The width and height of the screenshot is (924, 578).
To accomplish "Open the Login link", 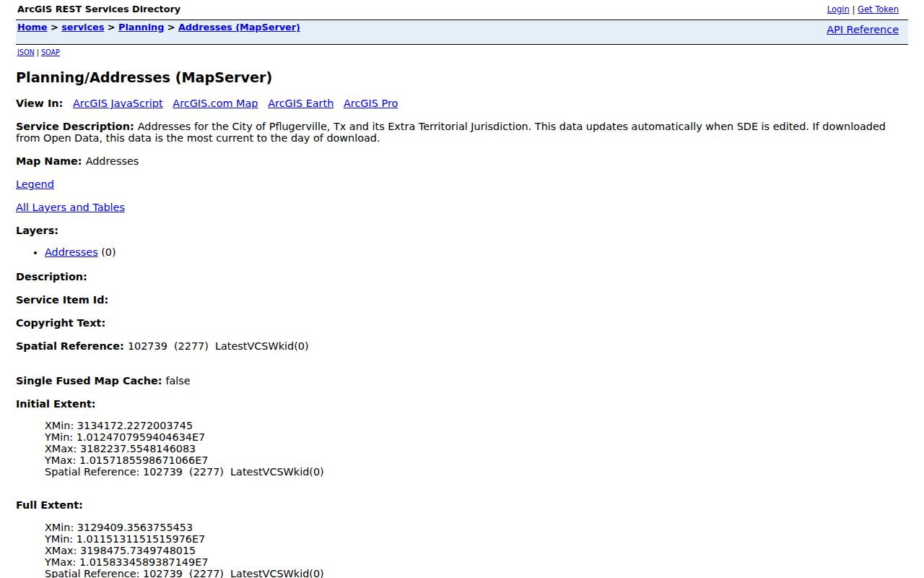I will pos(838,9).
